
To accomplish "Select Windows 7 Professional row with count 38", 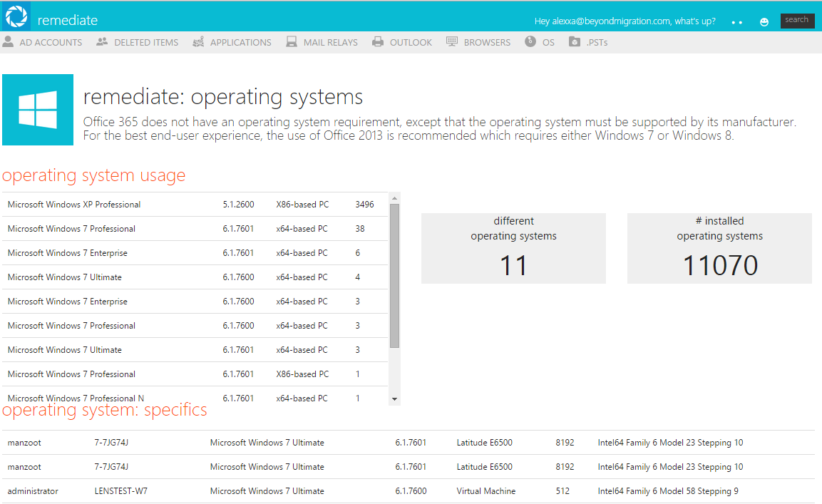I will coord(195,229).
